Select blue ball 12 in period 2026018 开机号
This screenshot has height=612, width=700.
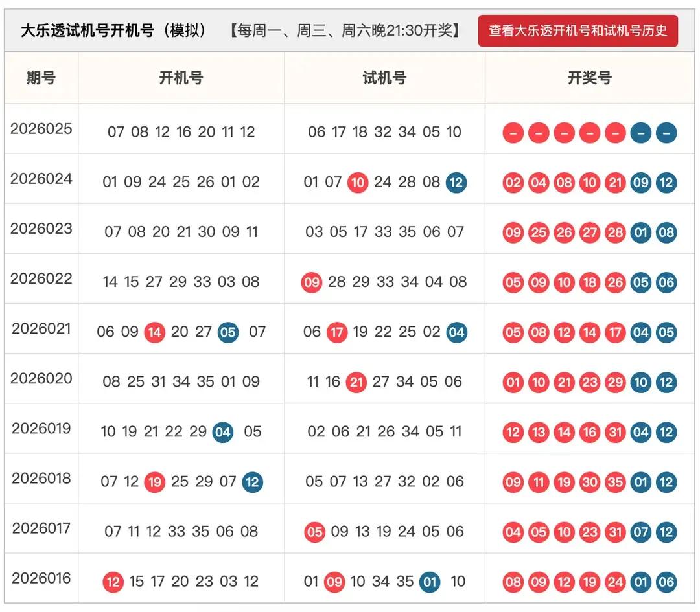point(251,482)
